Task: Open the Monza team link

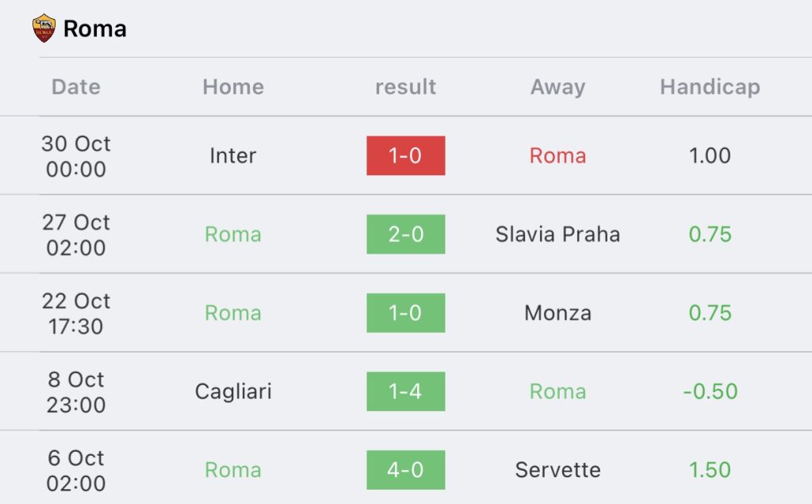Action: click(x=557, y=313)
